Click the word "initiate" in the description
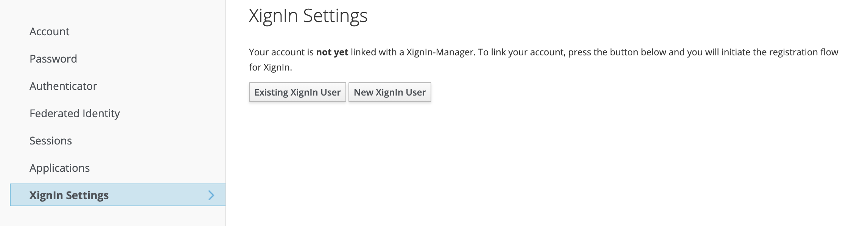 (736, 52)
